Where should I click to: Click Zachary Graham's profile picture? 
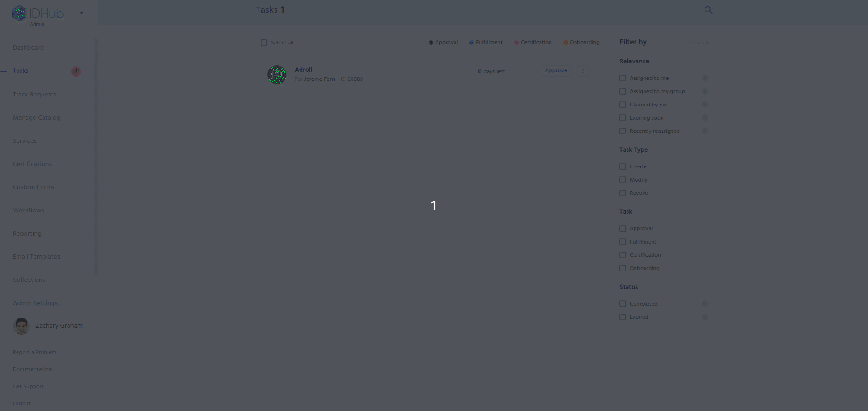pyautogui.click(x=21, y=326)
